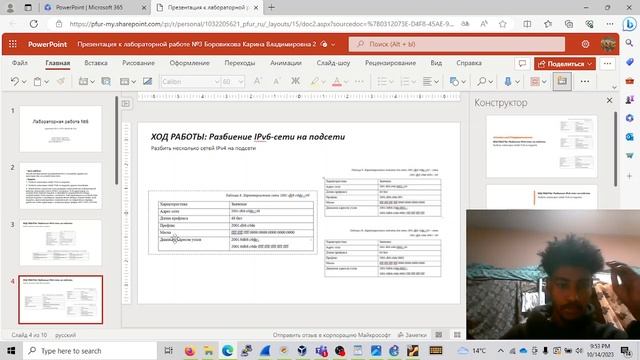Switch to Normal view icon in status bar
This screenshot has width=640, height=360.
(439, 335)
